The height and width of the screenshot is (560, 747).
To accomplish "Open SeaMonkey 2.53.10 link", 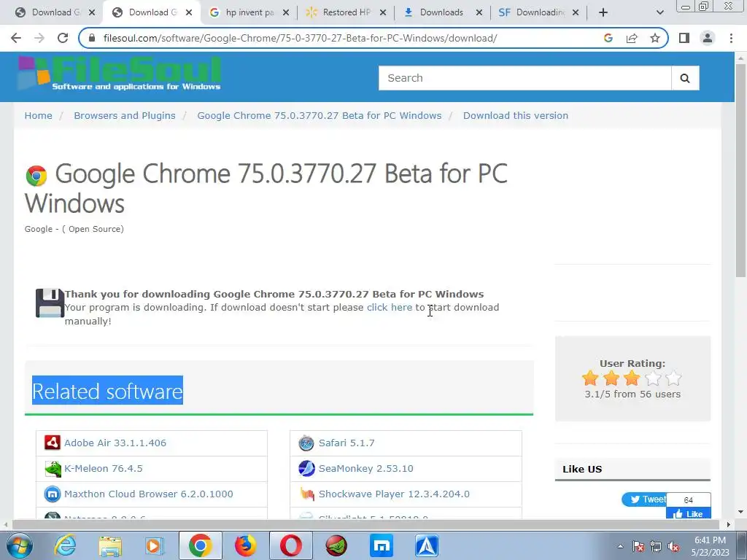I will point(366,469).
